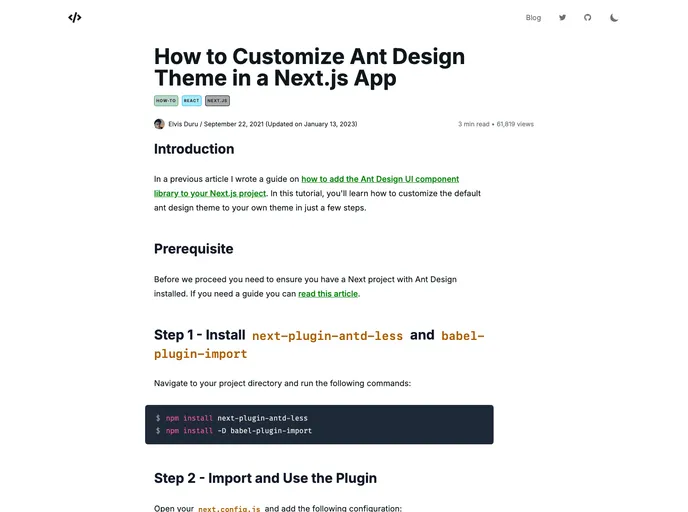The width and height of the screenshot is (688, 512).
Task: Select the NEXT.JS tag
Action: [x=217, y=101]
